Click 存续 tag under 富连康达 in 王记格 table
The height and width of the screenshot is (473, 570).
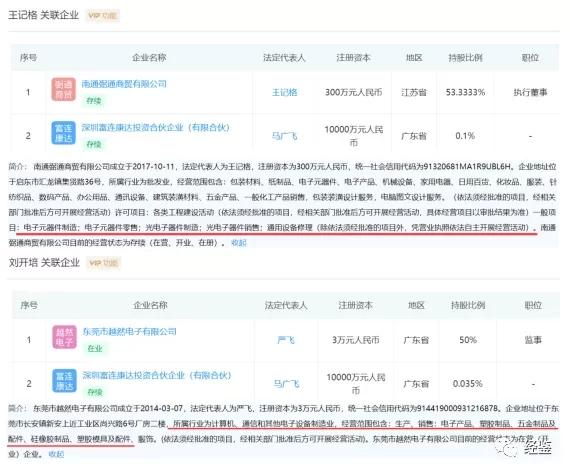tap(94, 144)
